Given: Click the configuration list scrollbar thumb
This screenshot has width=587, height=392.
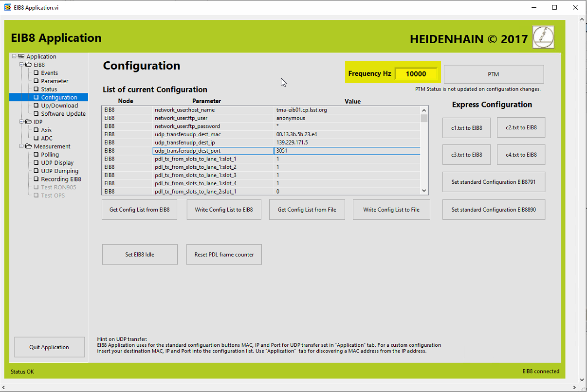Looking at the screenshot, I should click(424, 118).
